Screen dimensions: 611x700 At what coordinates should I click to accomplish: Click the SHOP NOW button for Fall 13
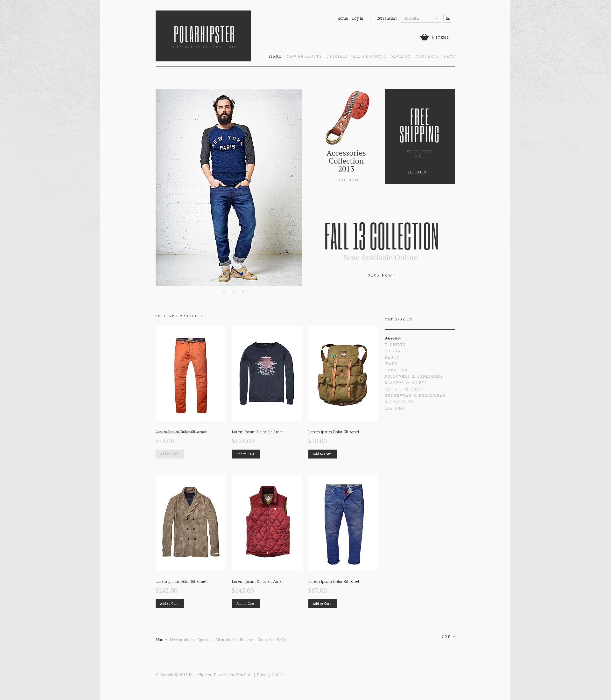tap(382, 275)
